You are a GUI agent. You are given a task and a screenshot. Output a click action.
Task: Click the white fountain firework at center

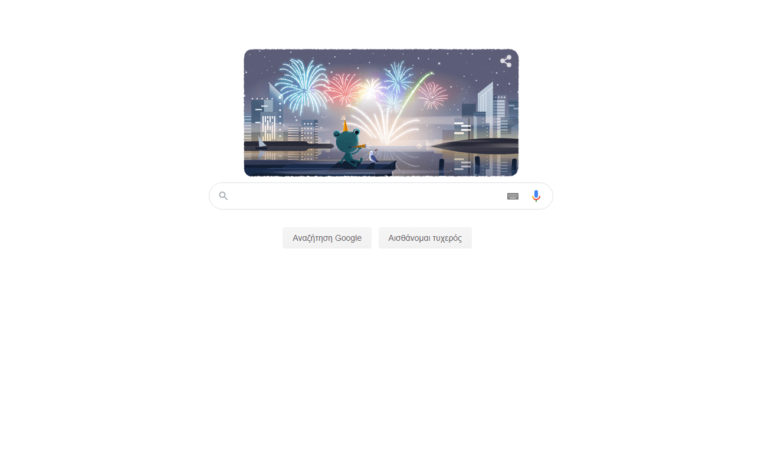pyautogui.click(x=383, y=125)
